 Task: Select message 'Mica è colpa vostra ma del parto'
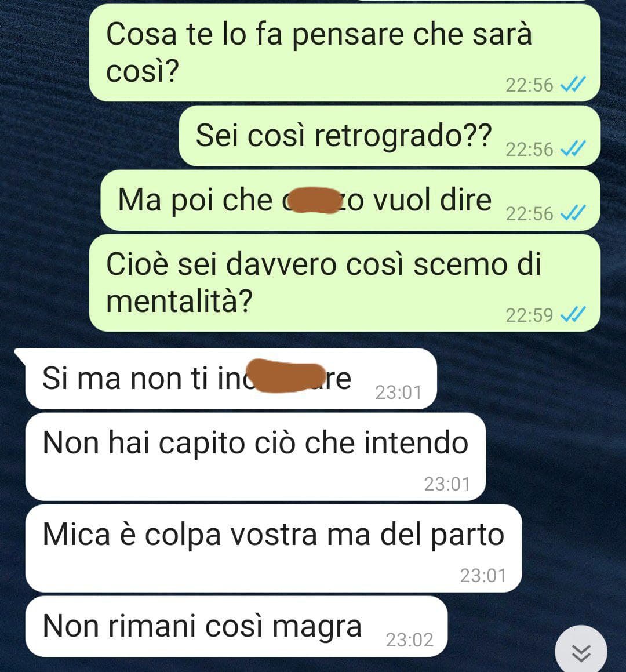click(274, 549)
